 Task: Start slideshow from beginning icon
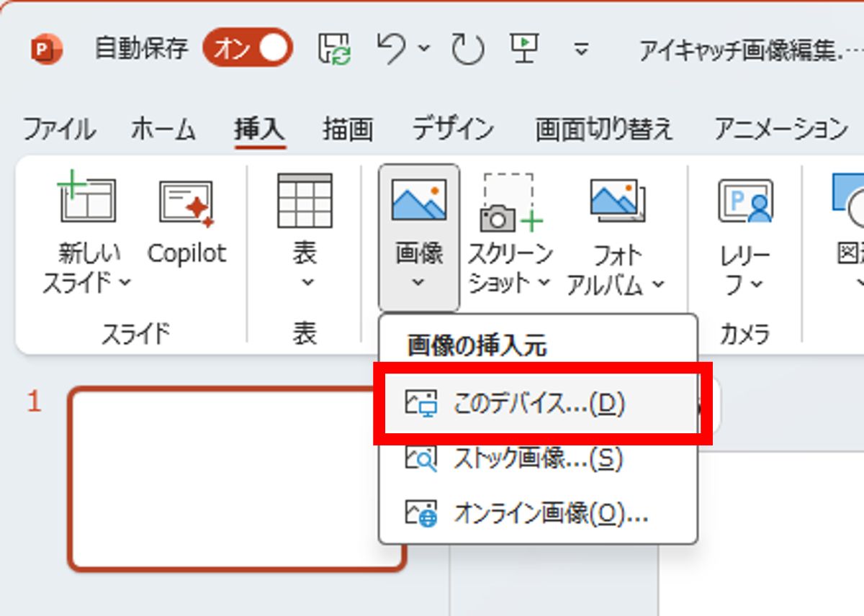526,48
